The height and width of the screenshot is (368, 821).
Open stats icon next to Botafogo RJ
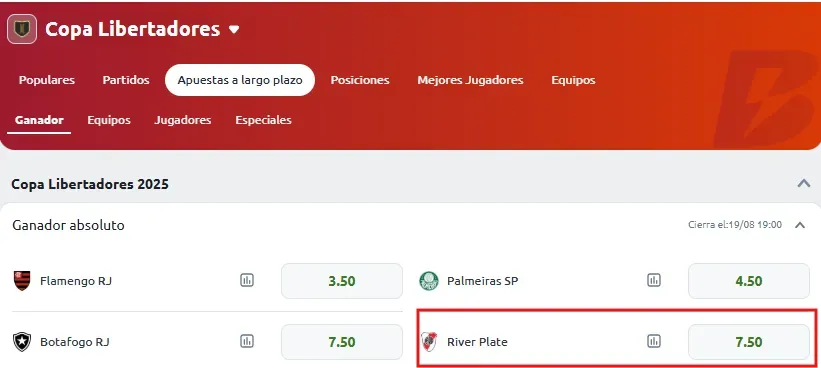(x=247, y=342)
